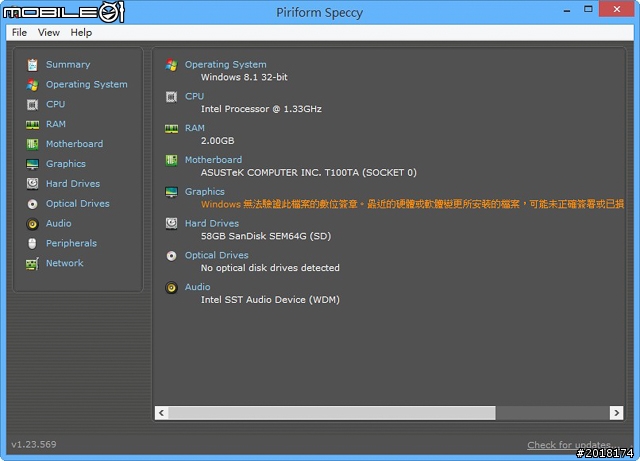This screenshot has height=461, width=640.
Task: Maximize the Piriform Speccy window
Action: [x=588, y=9]
